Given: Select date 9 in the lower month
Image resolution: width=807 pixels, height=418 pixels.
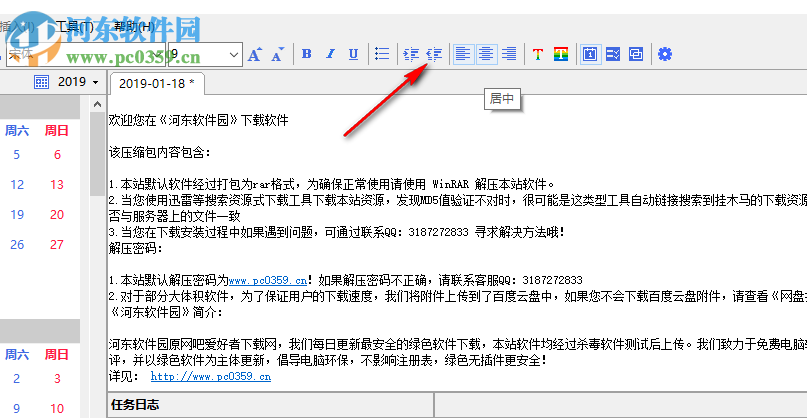Looking at the screenshot, I should [x=16, y=409].
